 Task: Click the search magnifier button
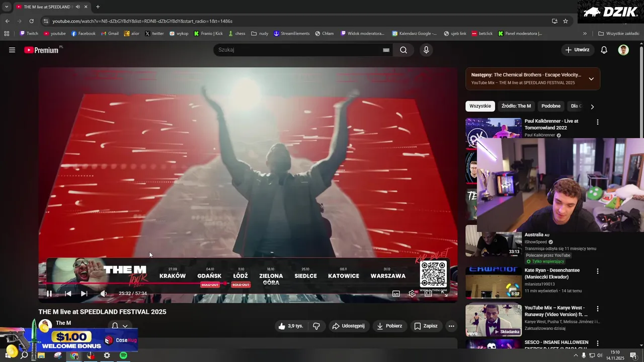404,50
